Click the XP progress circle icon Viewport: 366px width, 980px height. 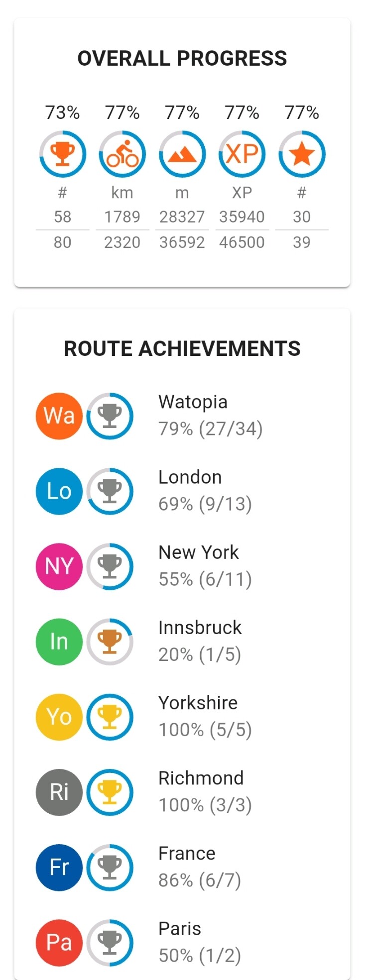tap(242, 154)
